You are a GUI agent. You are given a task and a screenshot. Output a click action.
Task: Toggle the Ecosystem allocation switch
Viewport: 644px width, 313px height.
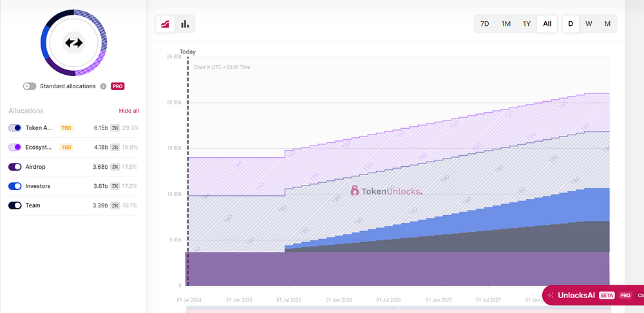(x=15, y=147)
